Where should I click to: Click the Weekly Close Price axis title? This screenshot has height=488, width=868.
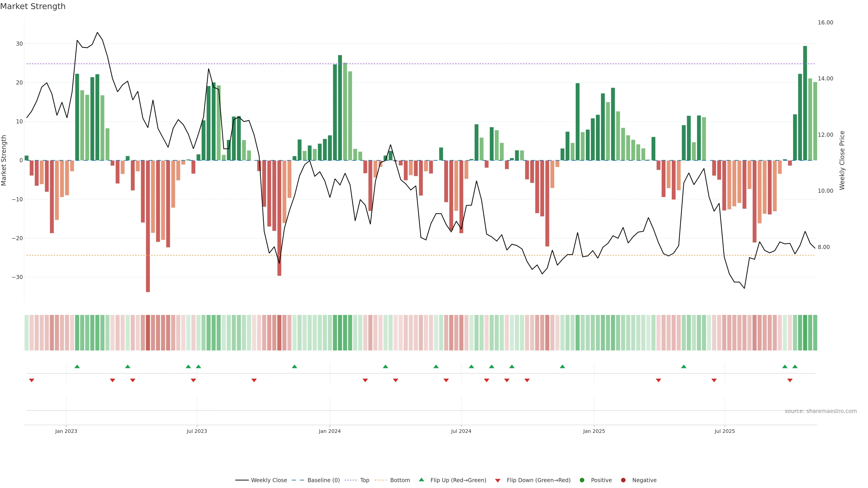842,160
